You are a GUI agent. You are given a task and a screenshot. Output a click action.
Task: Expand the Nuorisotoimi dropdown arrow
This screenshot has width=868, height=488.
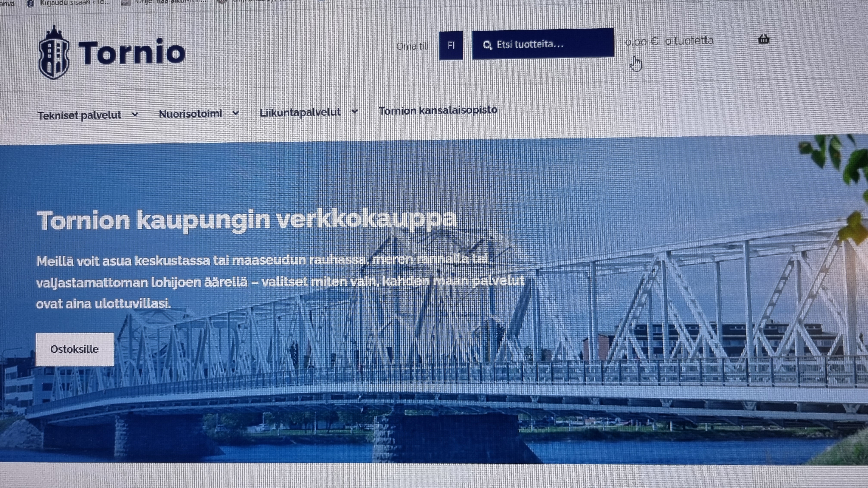click(236, 113)
